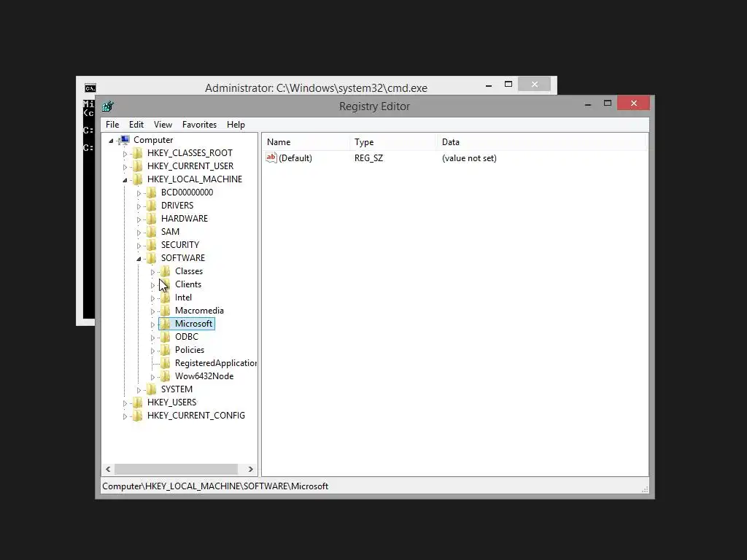Click the SAM folder icon
The height and width of the screenshot is (560, 747).
pyautogui.click(x=152, y=231)
